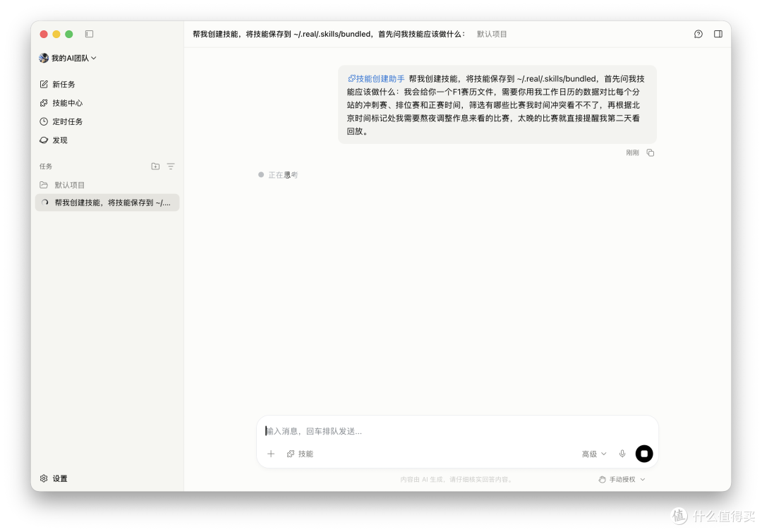Stop generation with the black stop button
This screenshot has height=532, width=762.
pyautogui.click(x=644, y=454)
